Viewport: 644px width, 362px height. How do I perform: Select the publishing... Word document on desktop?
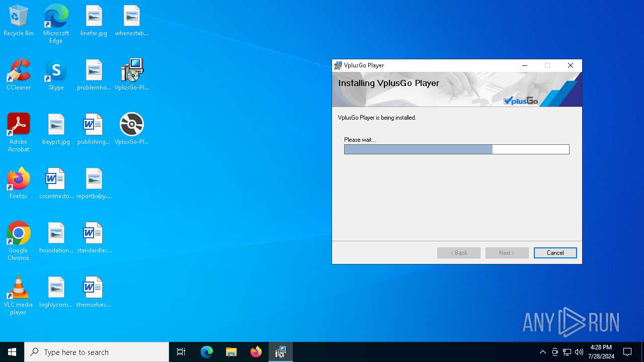pyautogui.click(x=94, y=129)
